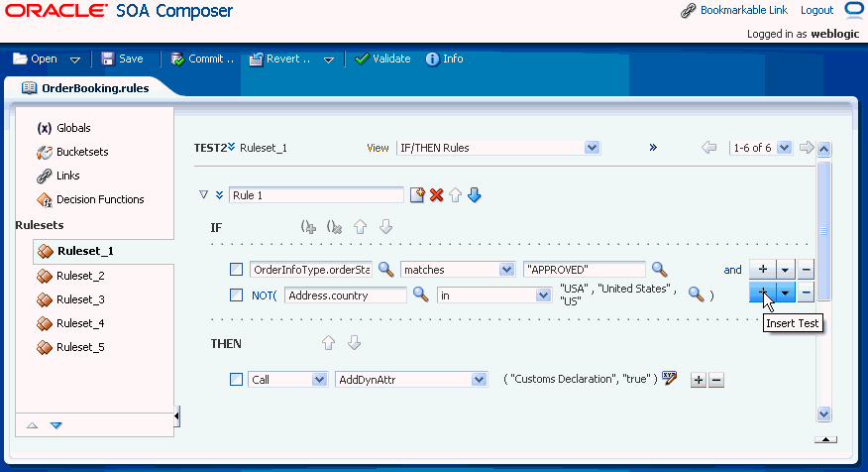Click the move ruleset down arrow in sidebar
Viewport: 868px width, 472px height.
click(55, 425)
